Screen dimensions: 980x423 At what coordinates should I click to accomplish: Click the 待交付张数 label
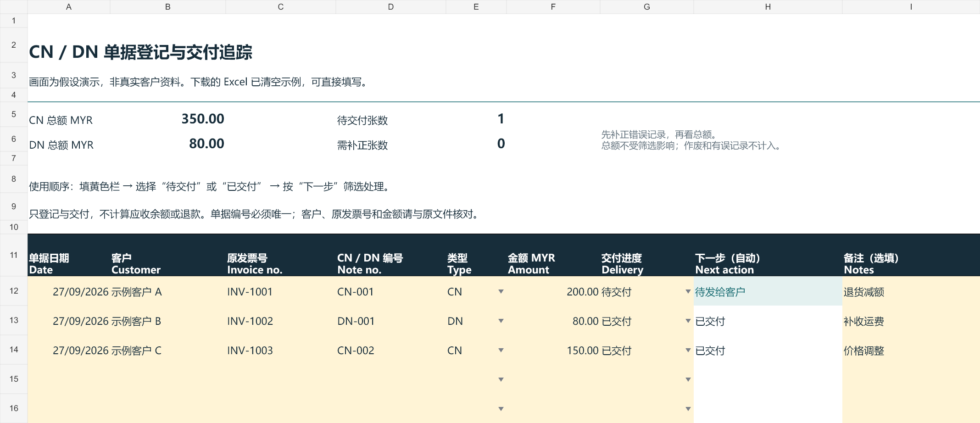tap(362, 120)
